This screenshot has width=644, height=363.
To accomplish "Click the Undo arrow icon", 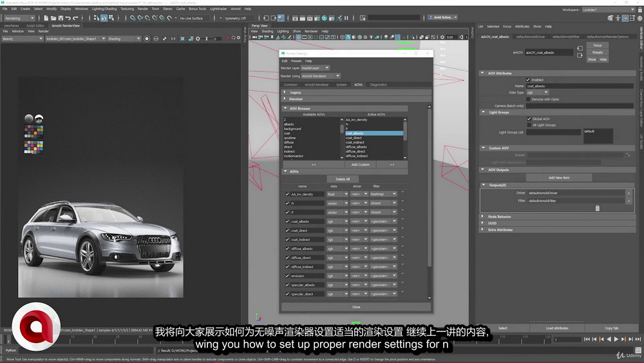I will coord(68,18).
